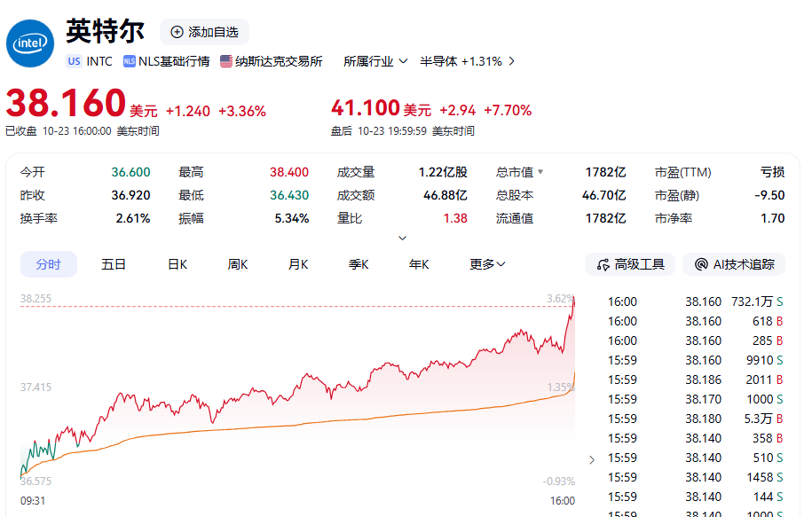Collapse the stats panel with the down chevron

point(402,238)
